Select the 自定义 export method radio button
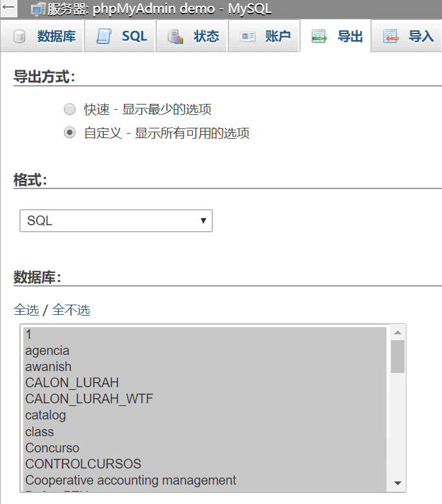The width and height of the screenshot is (442, 504). [x=70, y=132]
